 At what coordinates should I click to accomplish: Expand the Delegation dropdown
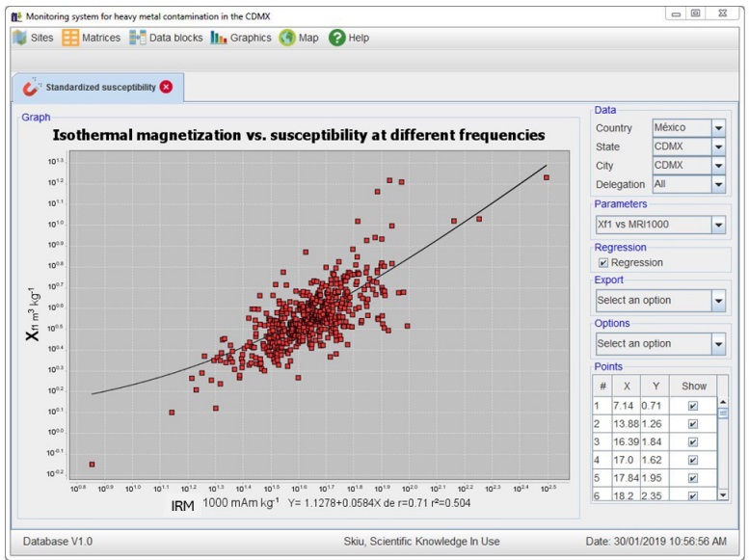pos(718,184)
